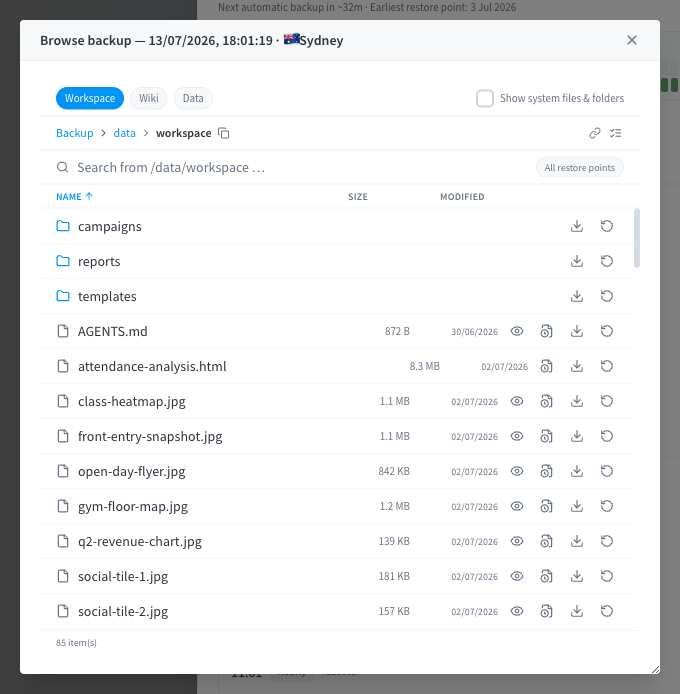Show version history of attendance-analysis.html
680x694 pixels.
click(x=546, y=366)
